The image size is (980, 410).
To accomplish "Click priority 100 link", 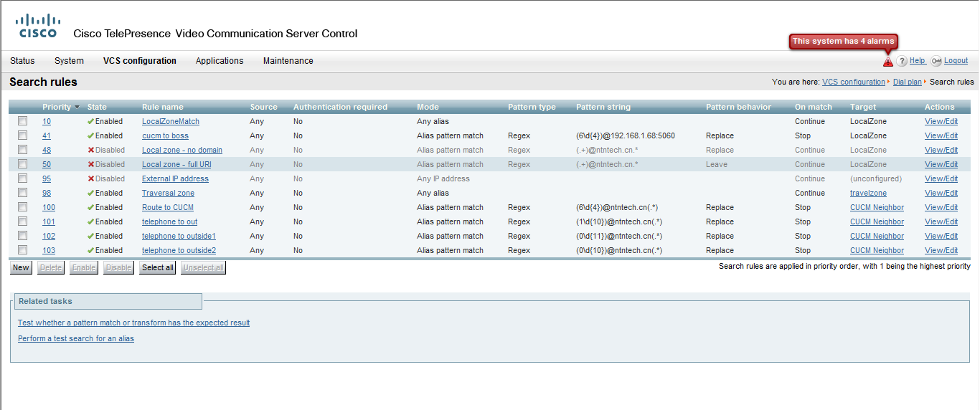I will [x=49, y=207].
